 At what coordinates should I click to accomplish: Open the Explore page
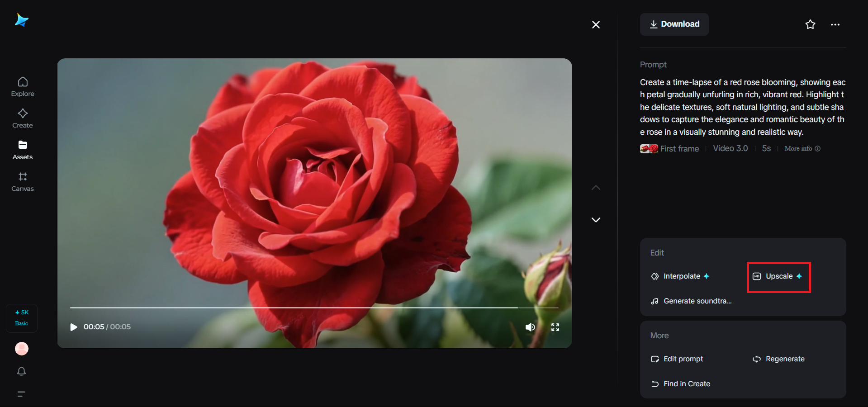[23, 87]
